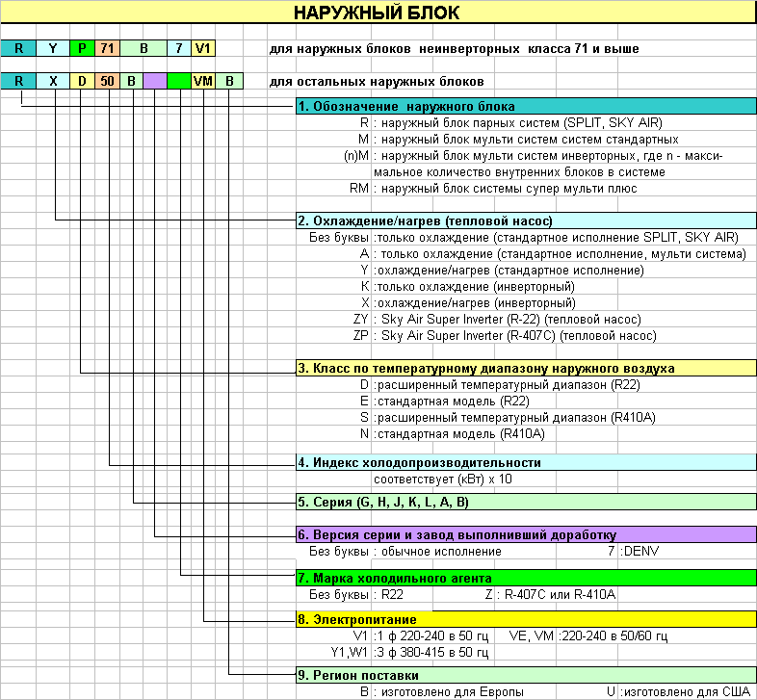Viewport: 757px width, 700px height.
Task: Select text '7 :DENV'
Action: (633, 552)
